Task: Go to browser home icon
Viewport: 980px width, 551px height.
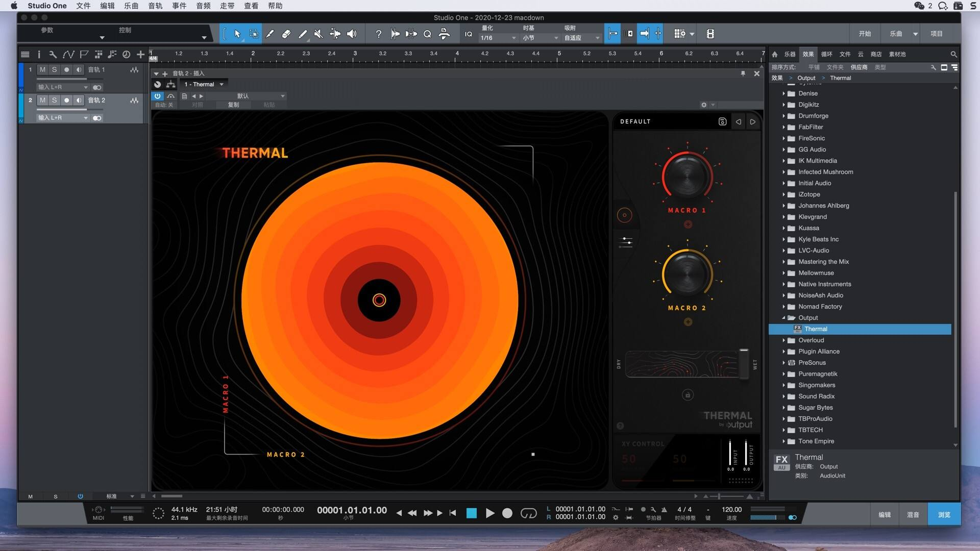Action: (x=774, y=54)
